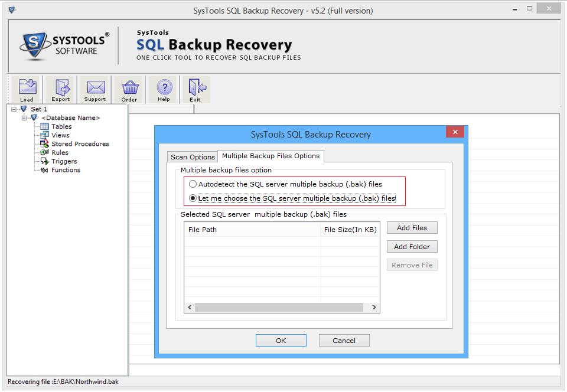This screenshot has height=392, width=567.
Task: Select the Set 1 tree label
Action: 39,109
